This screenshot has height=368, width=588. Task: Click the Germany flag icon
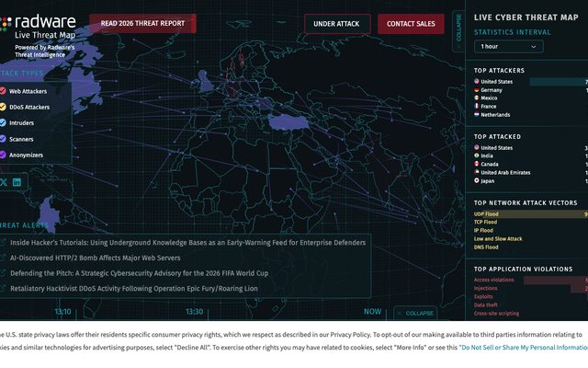coord(477,90)
